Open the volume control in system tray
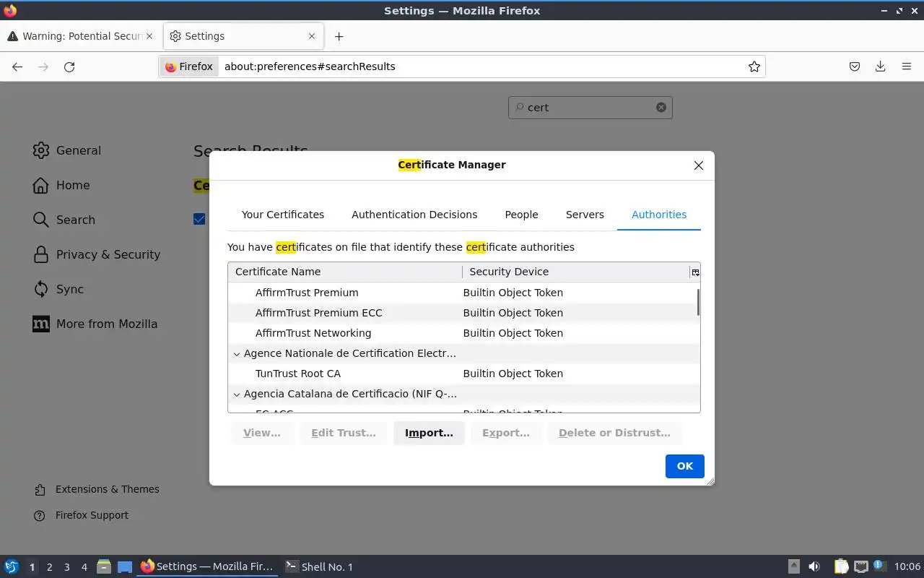924x578 pixels. (x=814, y=566)
